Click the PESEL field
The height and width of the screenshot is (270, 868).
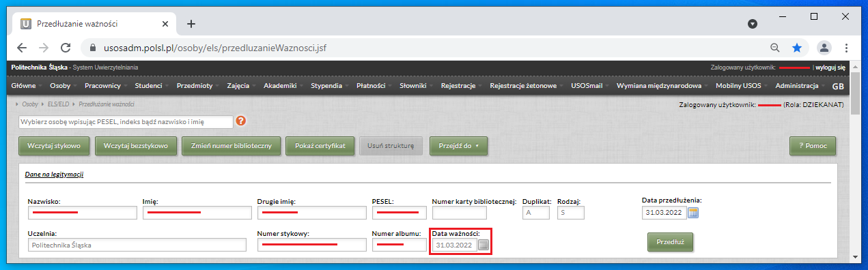click(x=399, y=213)
